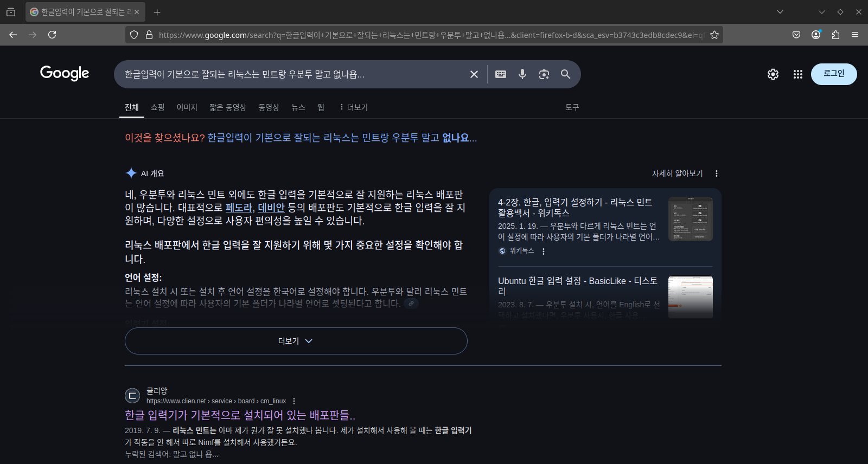Open 클리앙 result three-dot options
Viewport: 868px width, 464px height.
pyautogui.click(x=294, y=401)
